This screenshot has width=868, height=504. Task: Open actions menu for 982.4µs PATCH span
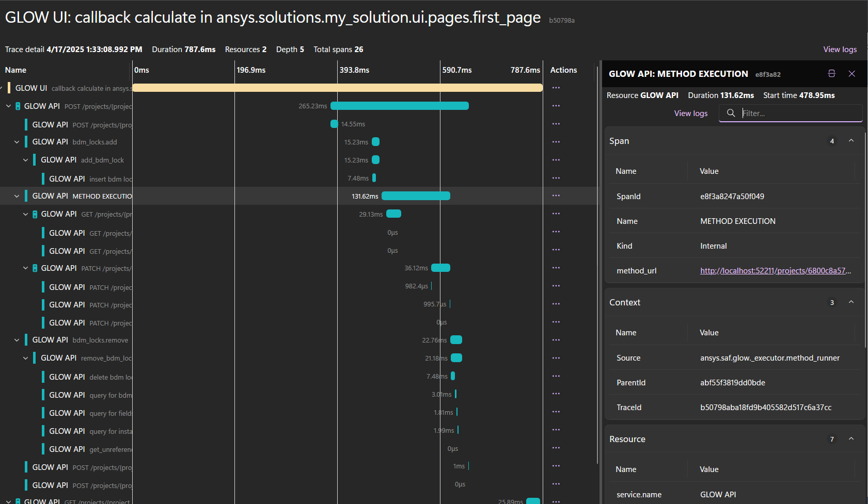pyautogui.click(x=556, y=286)
